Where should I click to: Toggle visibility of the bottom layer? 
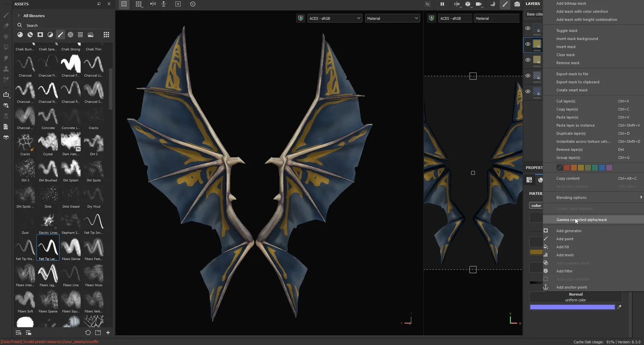pyautogui.click(x=528, y=91)
